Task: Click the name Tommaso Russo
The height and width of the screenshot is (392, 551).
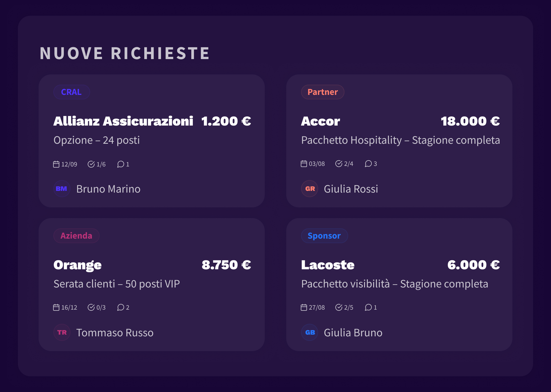Action: pos(115,333)
